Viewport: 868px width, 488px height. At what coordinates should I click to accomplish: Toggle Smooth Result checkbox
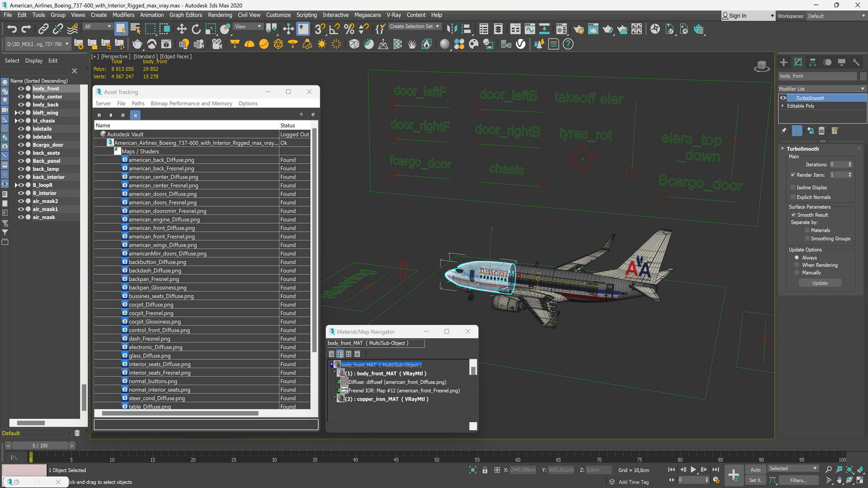(x=793, y=215)
